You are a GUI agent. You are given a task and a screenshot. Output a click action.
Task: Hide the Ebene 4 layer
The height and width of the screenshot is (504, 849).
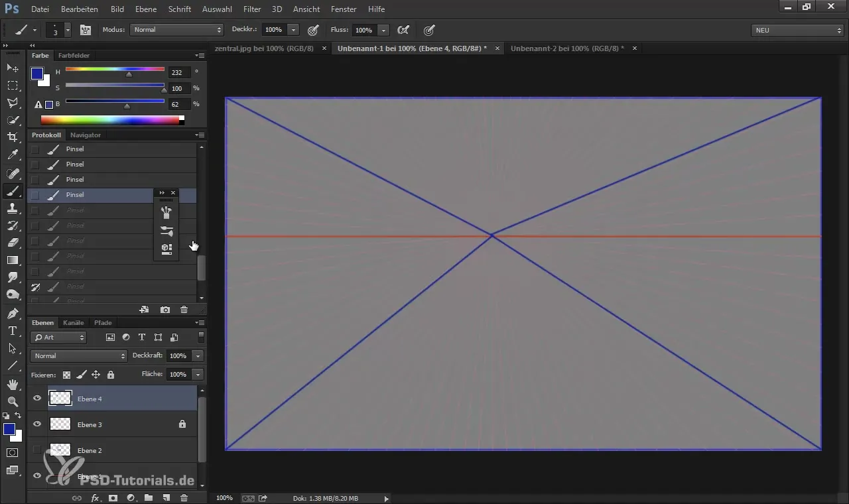pos(37,399)
